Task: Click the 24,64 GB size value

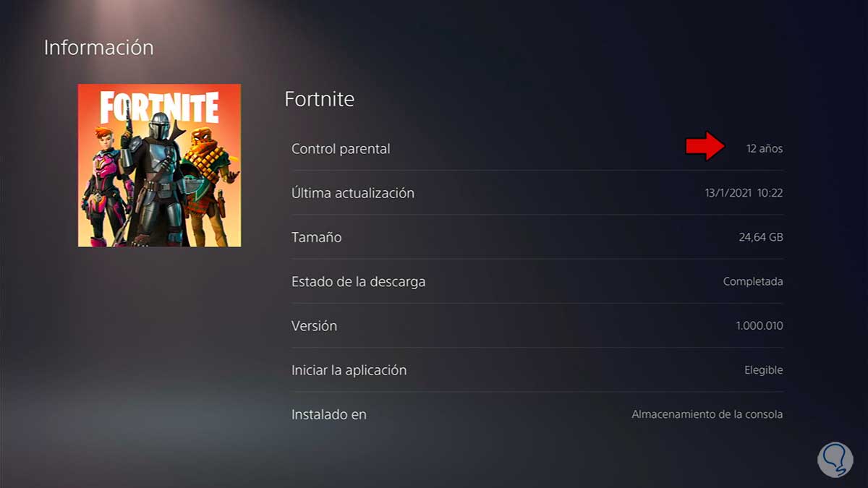Action: (759, 237)
